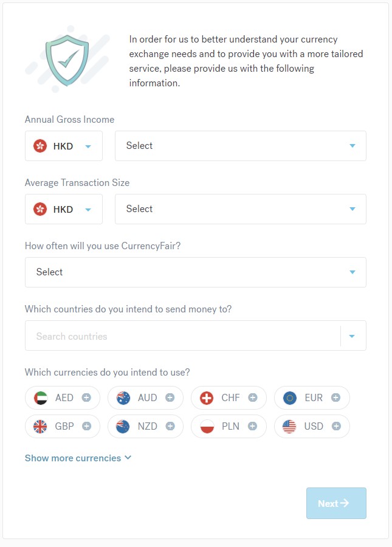Open Average Transaction Size HKD currency dropdown
The width and height of the screenshot is (392, 547).
pyautogui.click(x=64, y=209)
